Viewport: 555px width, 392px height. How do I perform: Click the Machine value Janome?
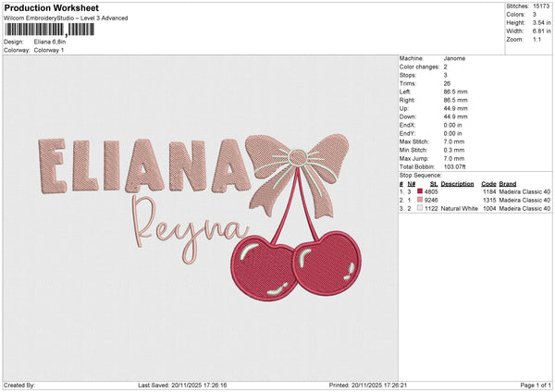click(x=454, y=58)
